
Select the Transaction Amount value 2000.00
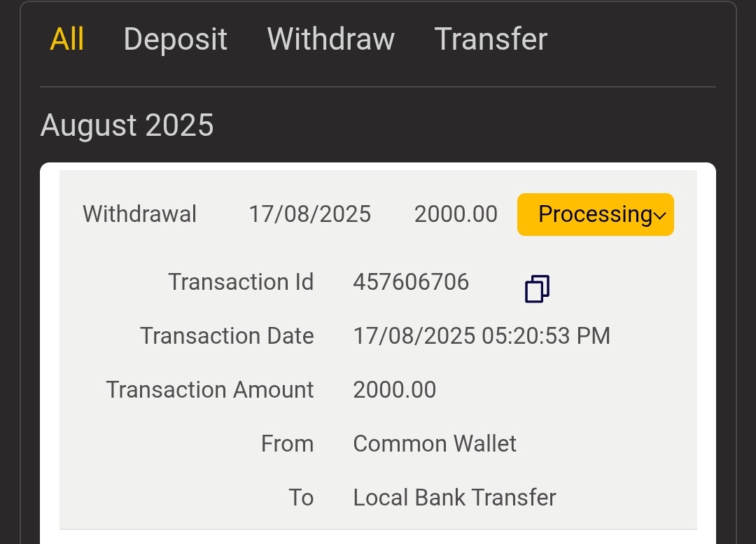tap(395, 390)
